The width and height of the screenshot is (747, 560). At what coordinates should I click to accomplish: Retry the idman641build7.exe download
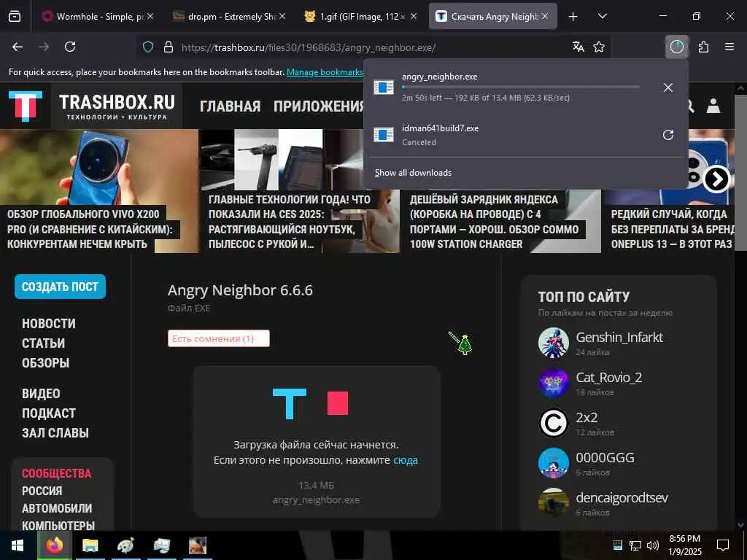(668, 135)
